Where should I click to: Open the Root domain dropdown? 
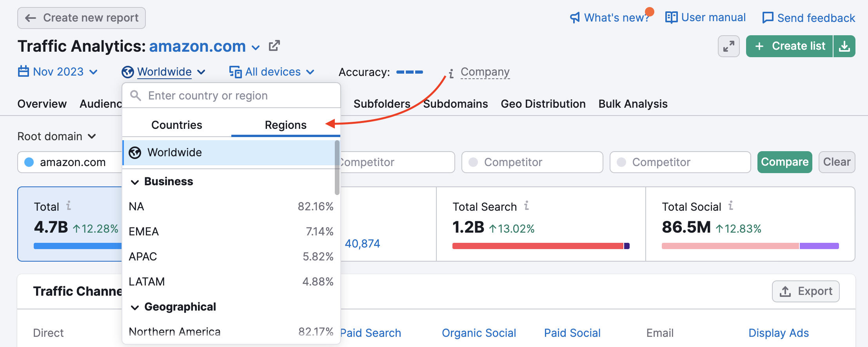coord(57,136)
